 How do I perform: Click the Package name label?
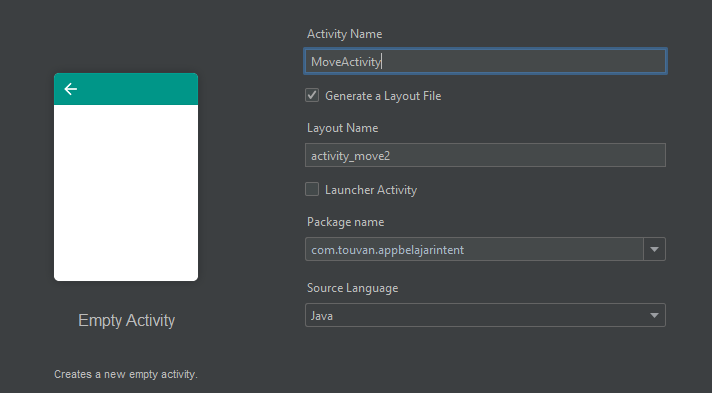tap(346, 222)
